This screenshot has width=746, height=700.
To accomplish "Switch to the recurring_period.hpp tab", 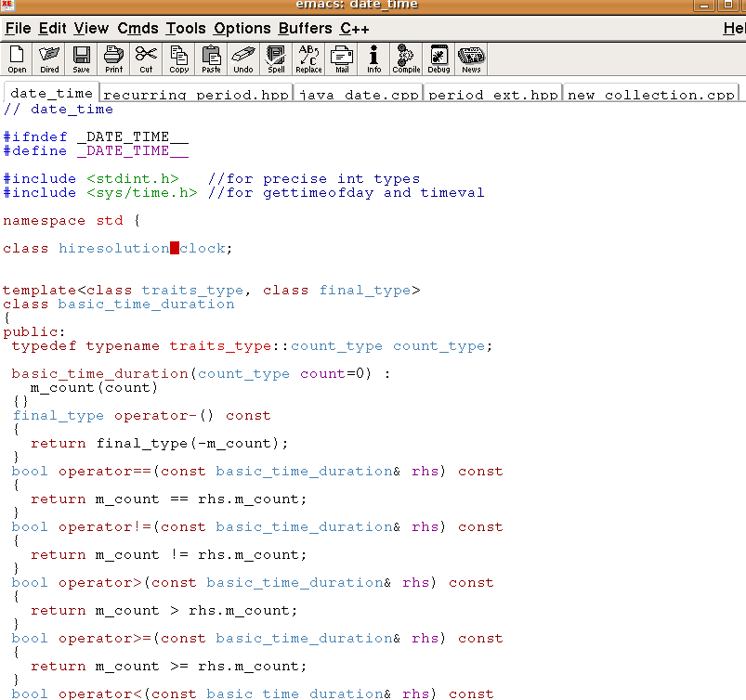I will (195, 95).
